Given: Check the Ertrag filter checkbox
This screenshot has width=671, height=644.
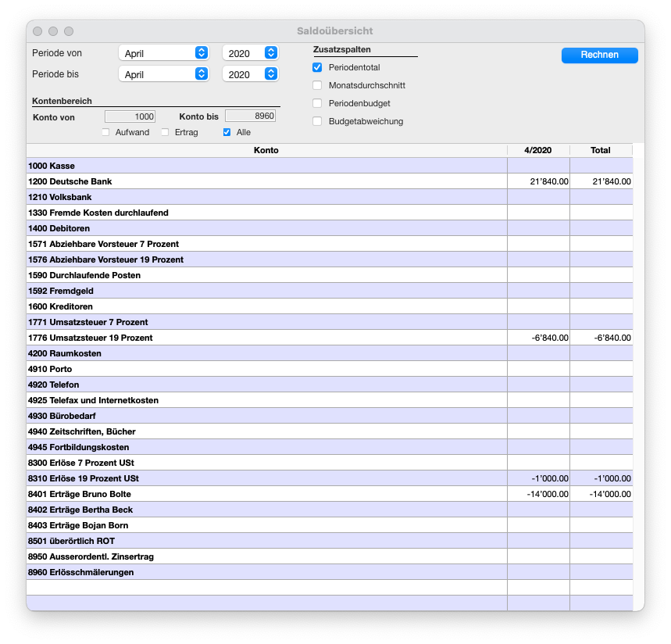Looking at the screenshot, I should (165, 132).
